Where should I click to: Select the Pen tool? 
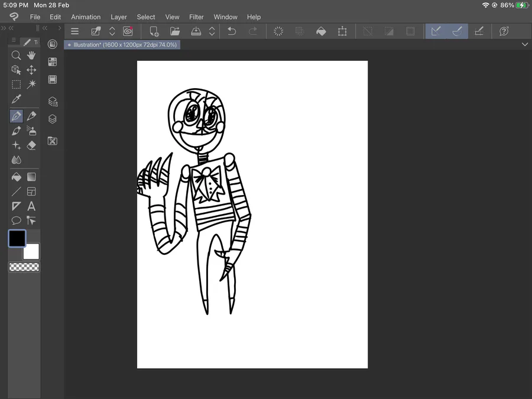(x=16, y=116)
